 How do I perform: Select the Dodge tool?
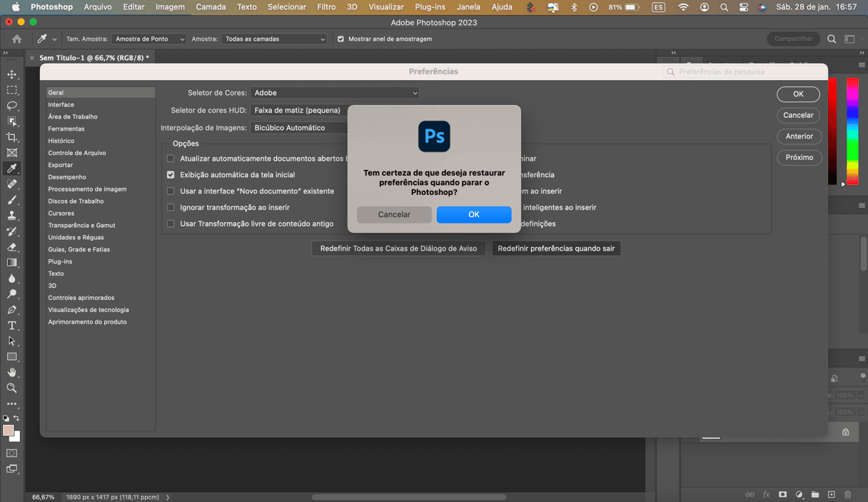click(12, 294)
